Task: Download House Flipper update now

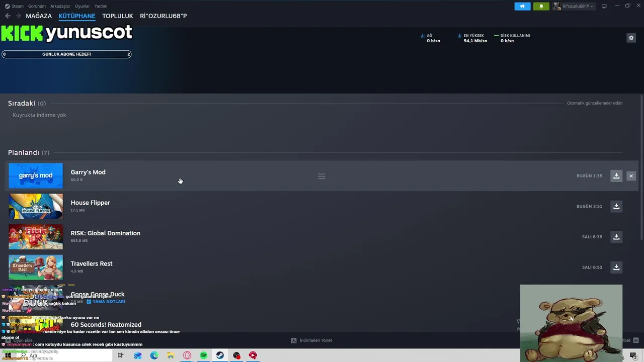Action: pyautogui.click(x=616, y=206)
